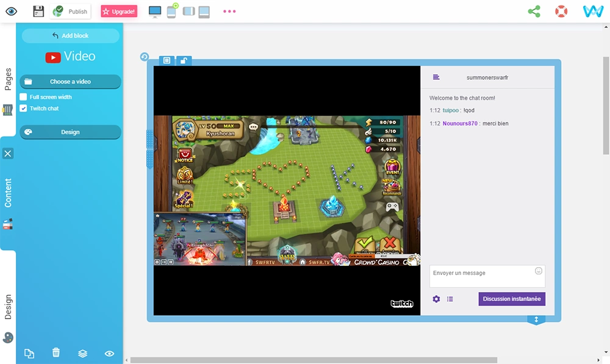Open the chat viewer list icon
Screen dimensions: 610x364
450,299
